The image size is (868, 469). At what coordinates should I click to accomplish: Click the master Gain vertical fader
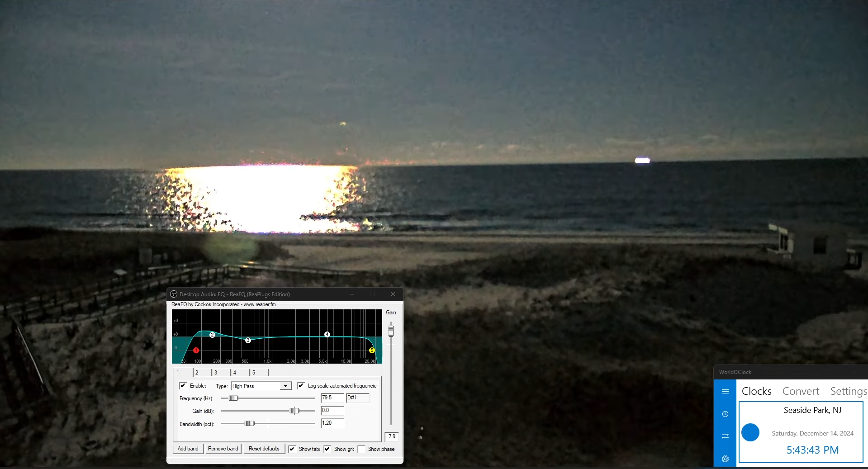pos(391,331)
